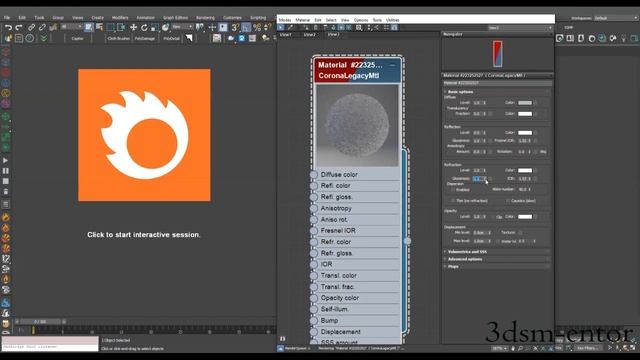Toggle the percent snap icon

pos(257,27)
